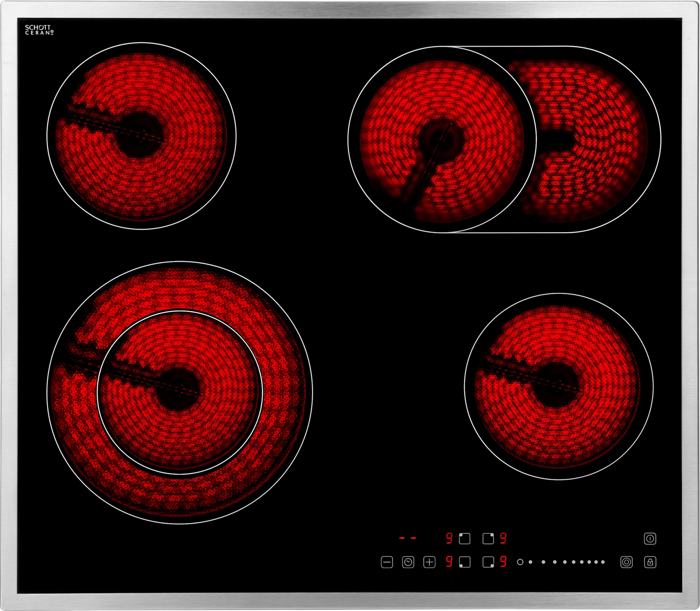Touch the rear-left heating zone center
700x611 pixels.
[141, 136]
